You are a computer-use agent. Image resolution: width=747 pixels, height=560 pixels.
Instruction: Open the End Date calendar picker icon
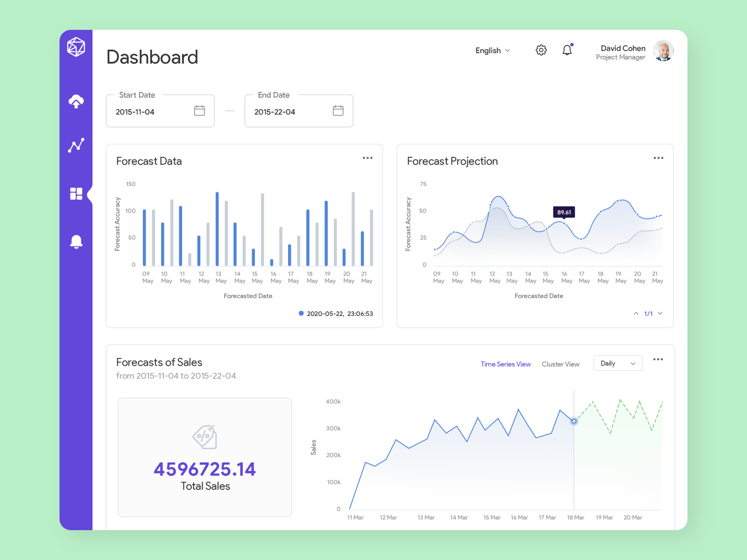(x=338, y=111)
